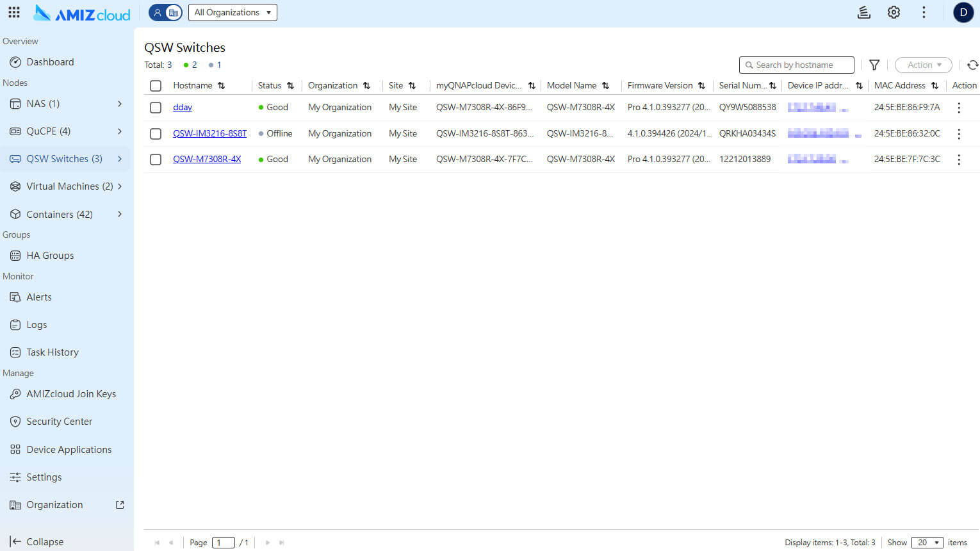Refresh the QSW Switches list

(x=972, y=65)
